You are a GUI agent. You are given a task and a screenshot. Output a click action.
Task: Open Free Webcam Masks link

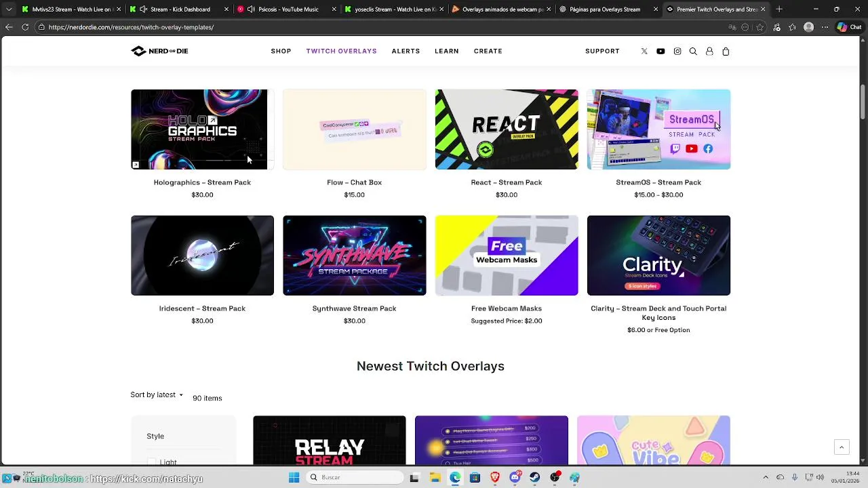click(x=507, y=308)
